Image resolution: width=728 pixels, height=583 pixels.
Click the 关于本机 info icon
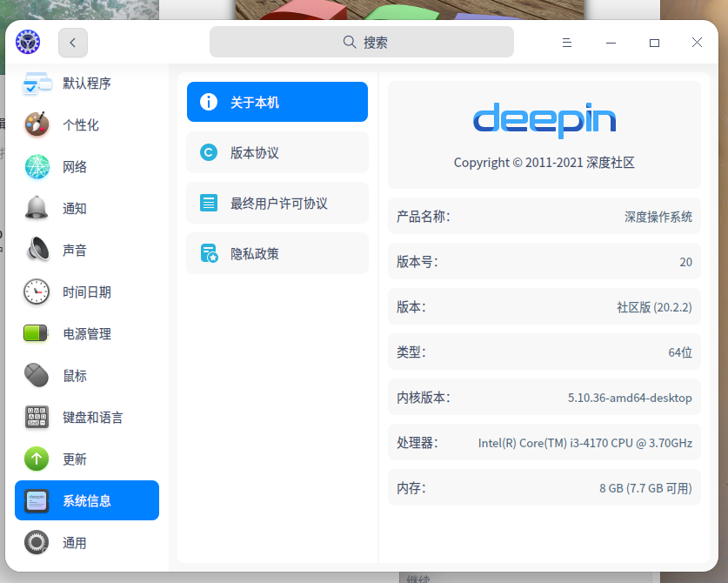click(x=209, y=102)
